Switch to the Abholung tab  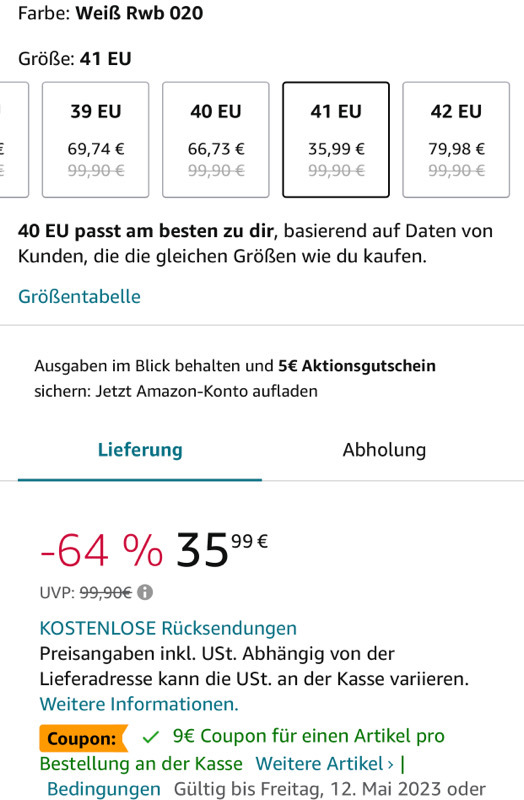[x=384, y=451]
